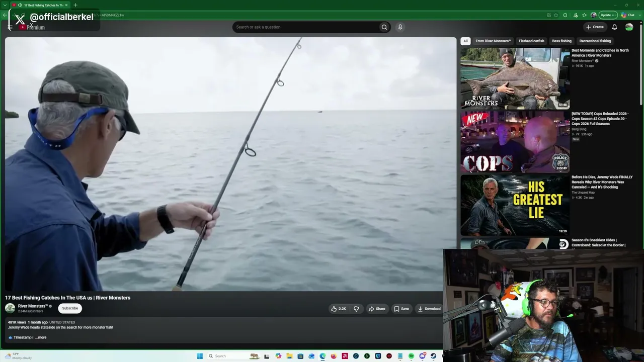Select the All filter chip

[465, 41]
